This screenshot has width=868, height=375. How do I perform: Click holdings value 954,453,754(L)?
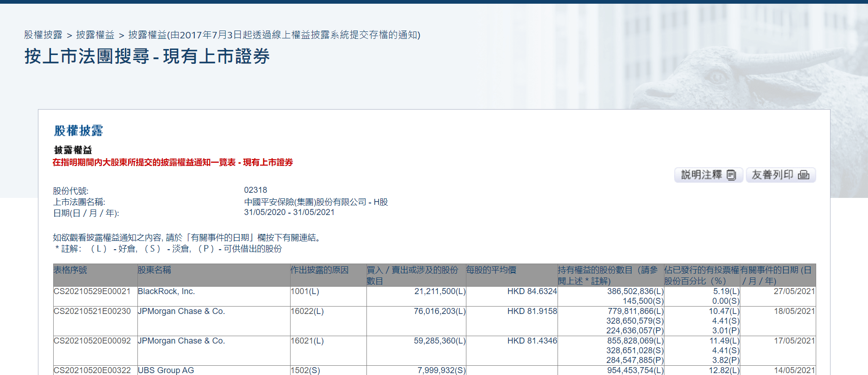pyautogui.click(x=635, y=370)
